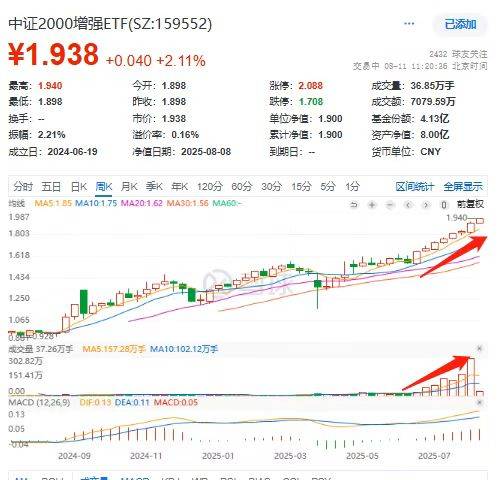The width and height of the screenshot is (499, 480).
Task: Click the latest weekly candlestick near 1.940
Action: click(480, 221)
